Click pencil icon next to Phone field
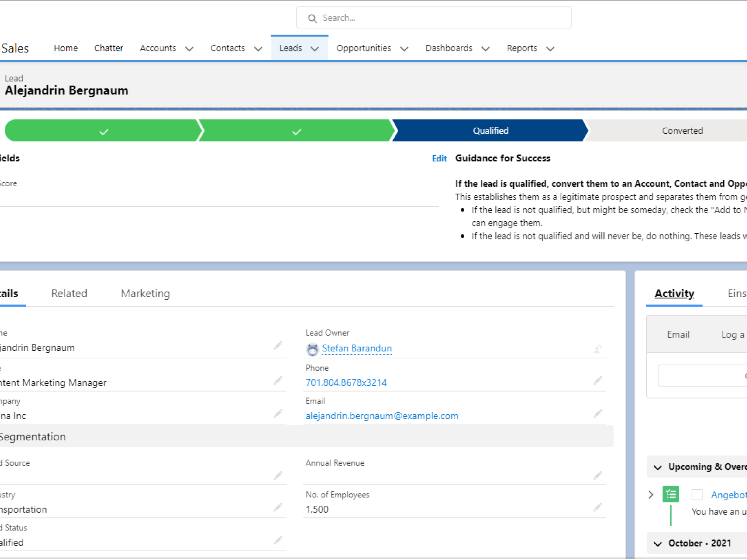Image resolution: width=747 pixels, height=560 pixels. click(x=597, y=381)
